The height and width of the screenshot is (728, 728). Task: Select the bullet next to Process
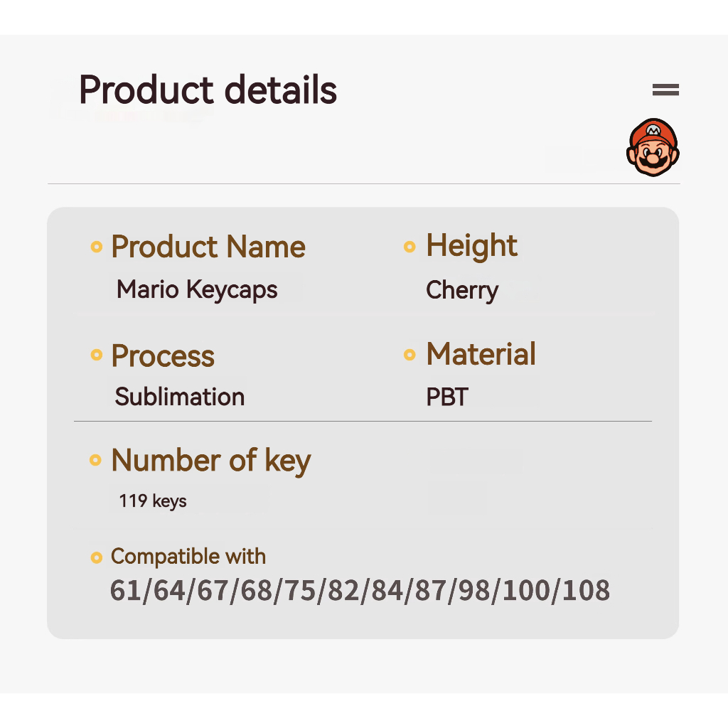pyautogui.click(x=97, y=355)
